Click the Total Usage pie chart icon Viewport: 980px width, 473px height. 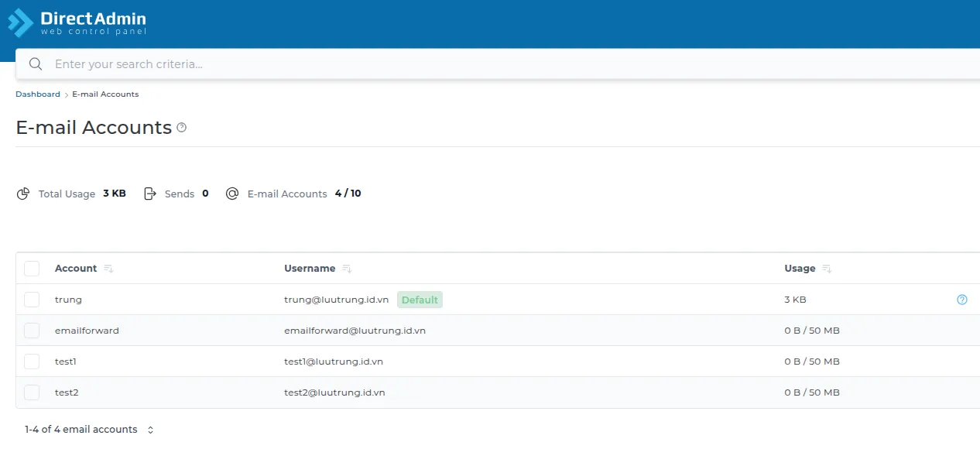click(23, 194)
